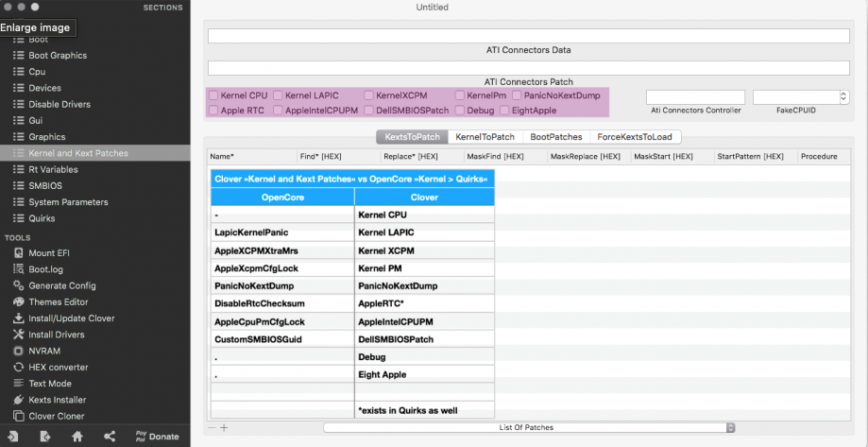
Task: Open the HEX converter tool
Action: coord(58,367)
